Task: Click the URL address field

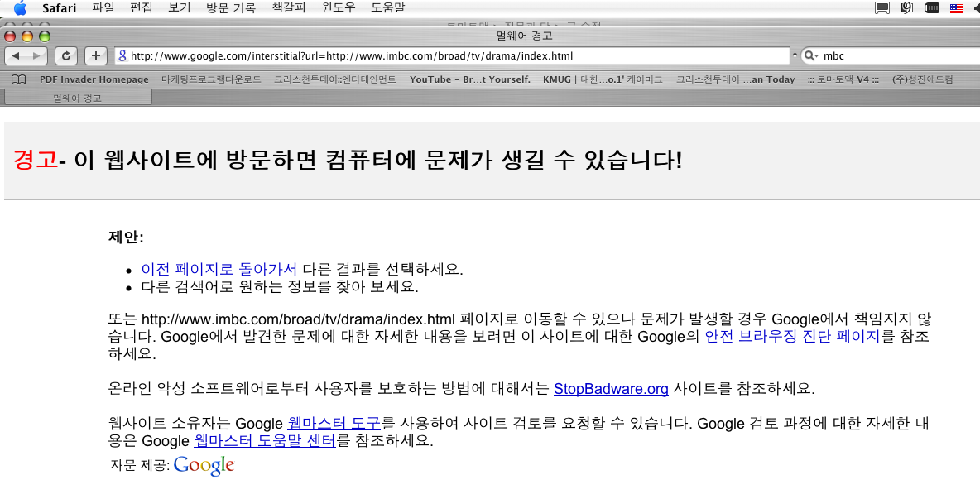Action: [x=455, y=56]
